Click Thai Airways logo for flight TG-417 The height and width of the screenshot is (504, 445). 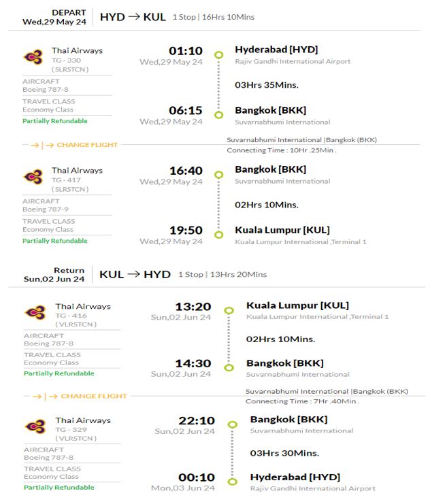33,176
